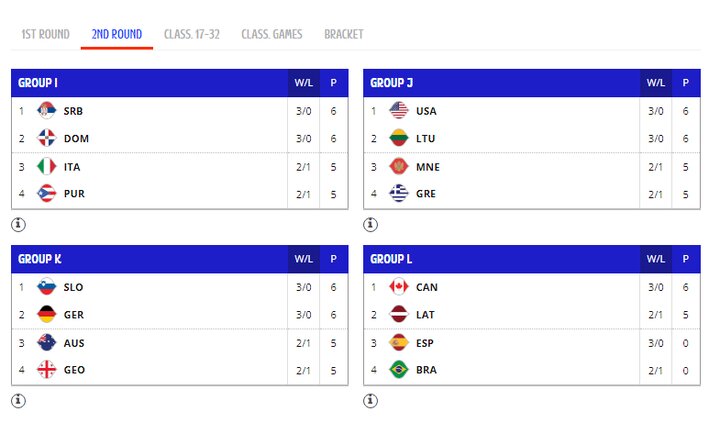Click the Slovenia flag icon
Image resolution: width=720 pixels, height=423 pixels.
[x=46, y=287]
